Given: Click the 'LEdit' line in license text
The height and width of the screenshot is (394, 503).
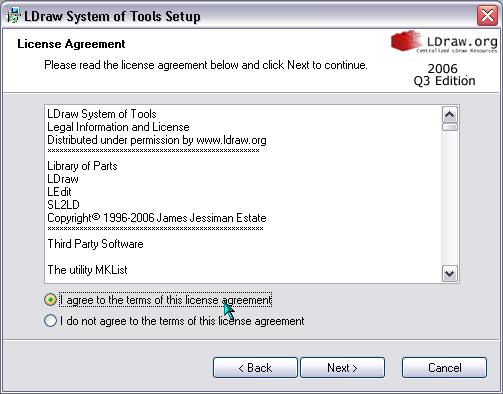Looking at the screenshot, I should 59,192.
